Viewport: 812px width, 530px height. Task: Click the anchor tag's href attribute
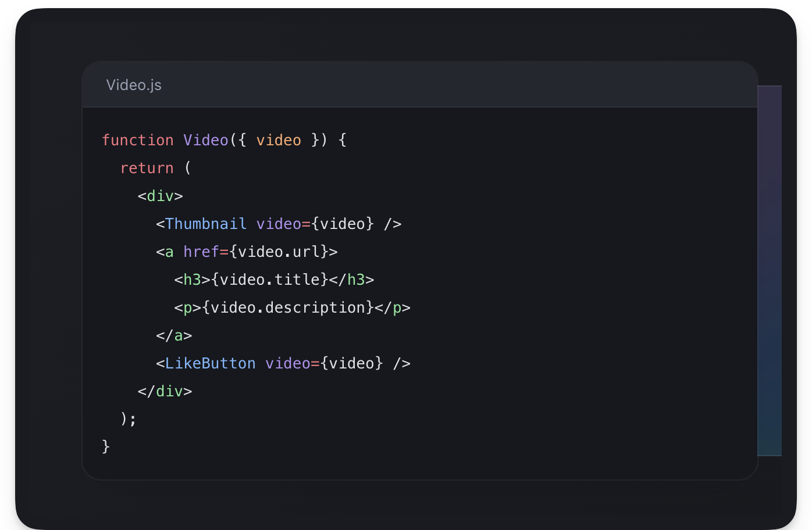click(x=200, y=252)
